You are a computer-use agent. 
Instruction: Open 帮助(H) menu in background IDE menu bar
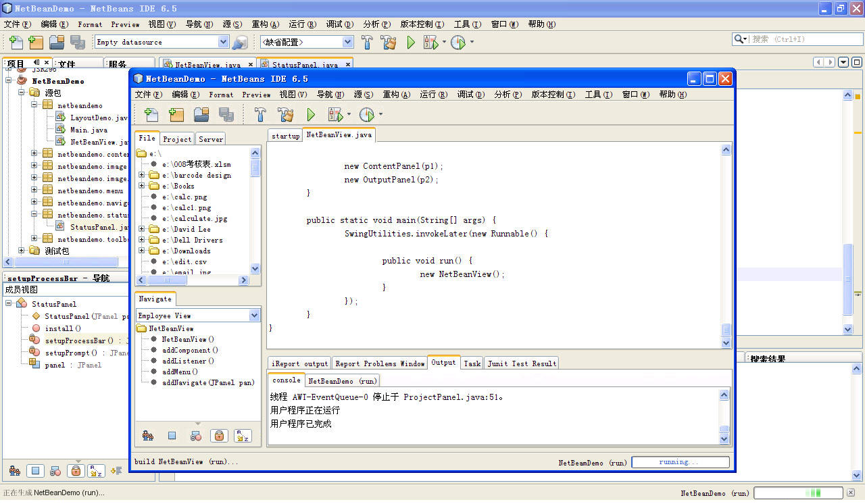pos(542,24)
